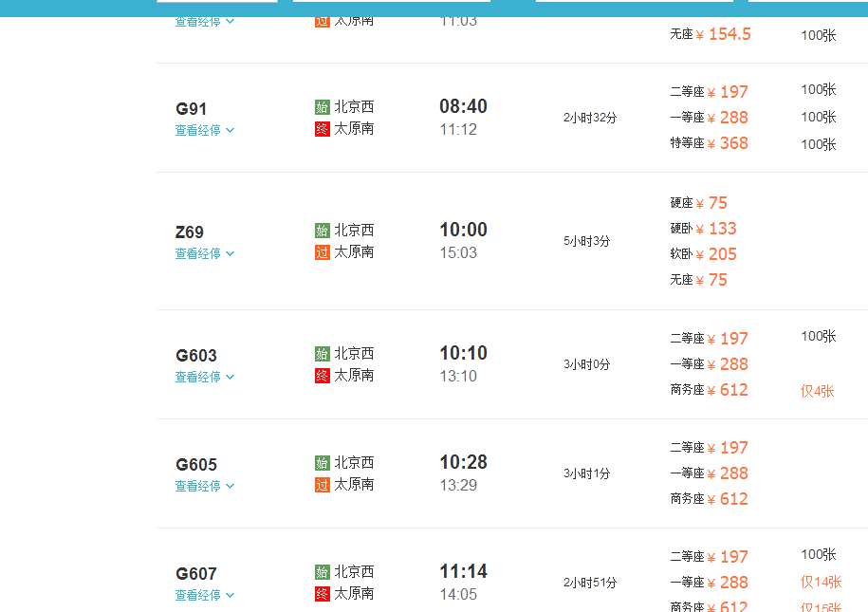Select train number Z69
The image size is (868, 612).
190,232
